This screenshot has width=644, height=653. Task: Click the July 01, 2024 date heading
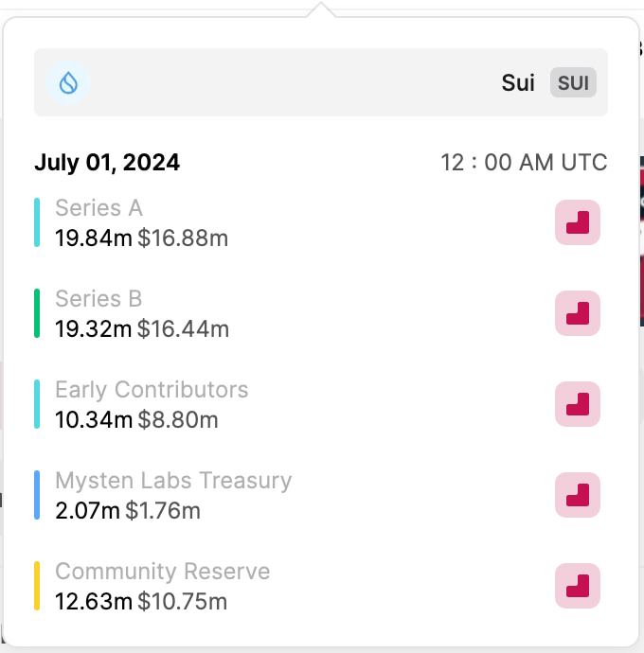point(107,163)
